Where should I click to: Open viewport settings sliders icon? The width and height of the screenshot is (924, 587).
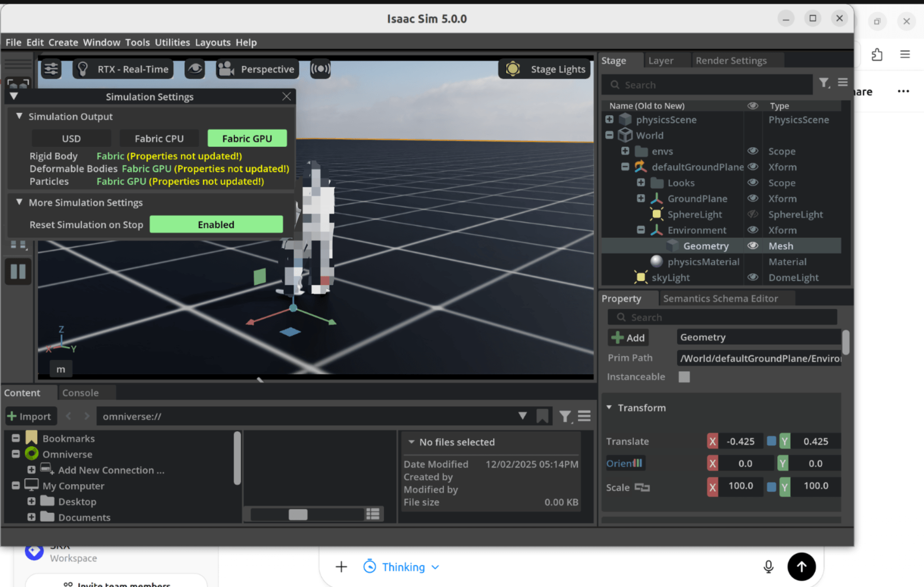click(x=51, y=69)
